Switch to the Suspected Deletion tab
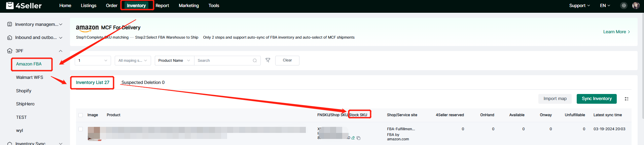The image size is (644, 145). point(143,83)
